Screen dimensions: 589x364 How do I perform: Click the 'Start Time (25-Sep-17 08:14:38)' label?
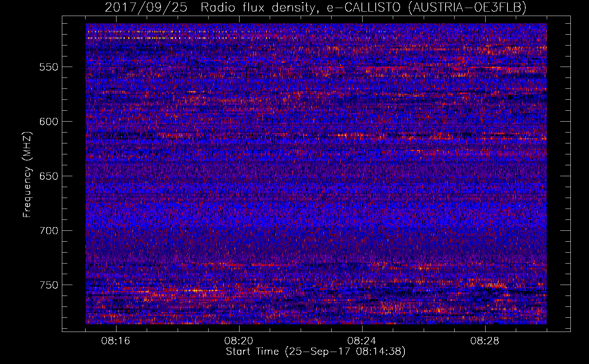[316, 352]
